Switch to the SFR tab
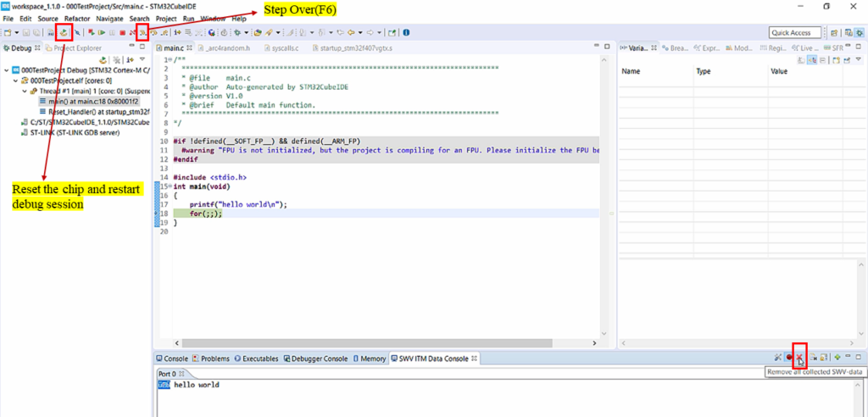Viewport: 868px width, 417px height. tap(833, 48)
